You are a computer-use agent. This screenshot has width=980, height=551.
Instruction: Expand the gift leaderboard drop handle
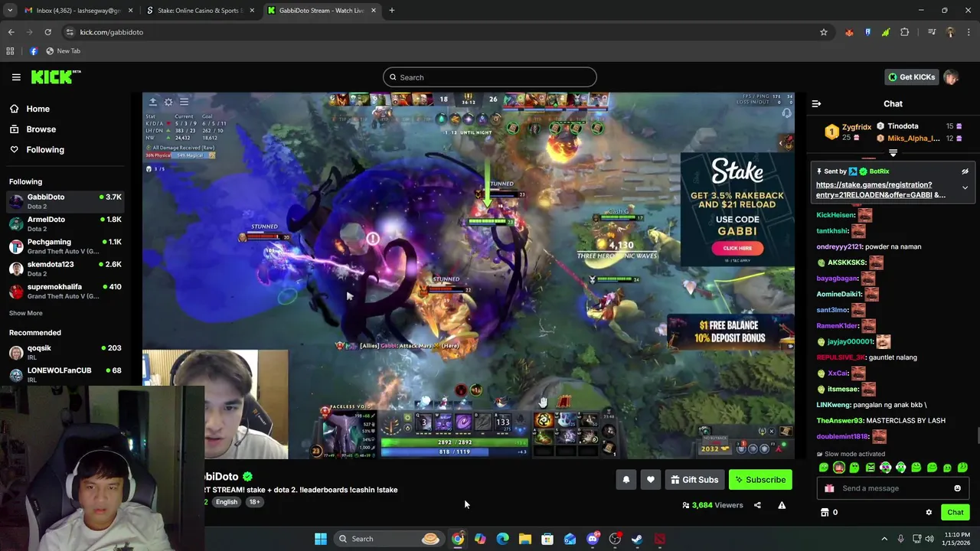click(893, 153)
